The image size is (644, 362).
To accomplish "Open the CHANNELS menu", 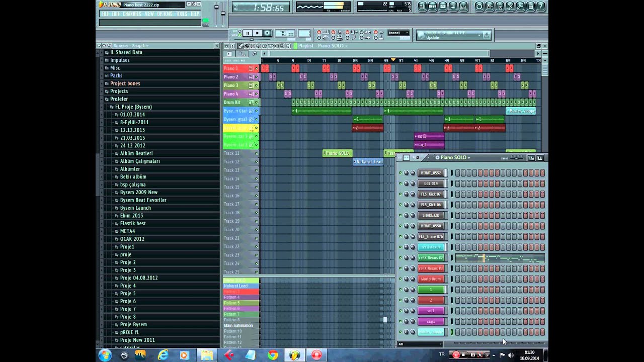I will coord(132,14).
